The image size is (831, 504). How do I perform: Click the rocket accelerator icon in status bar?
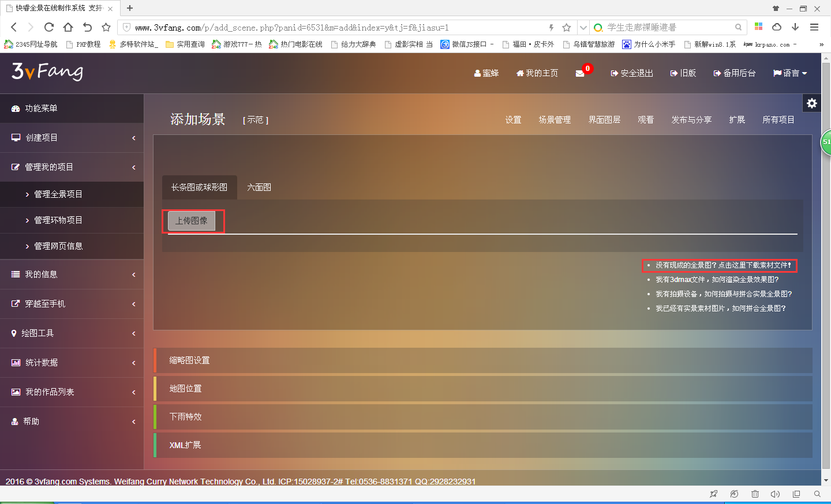(x=714, y=494)
